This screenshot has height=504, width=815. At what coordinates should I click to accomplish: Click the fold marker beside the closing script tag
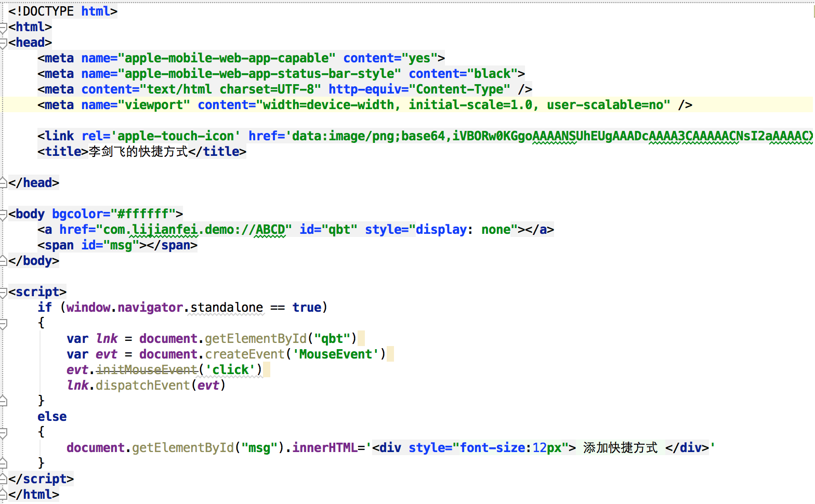click(x=3, y=479)
